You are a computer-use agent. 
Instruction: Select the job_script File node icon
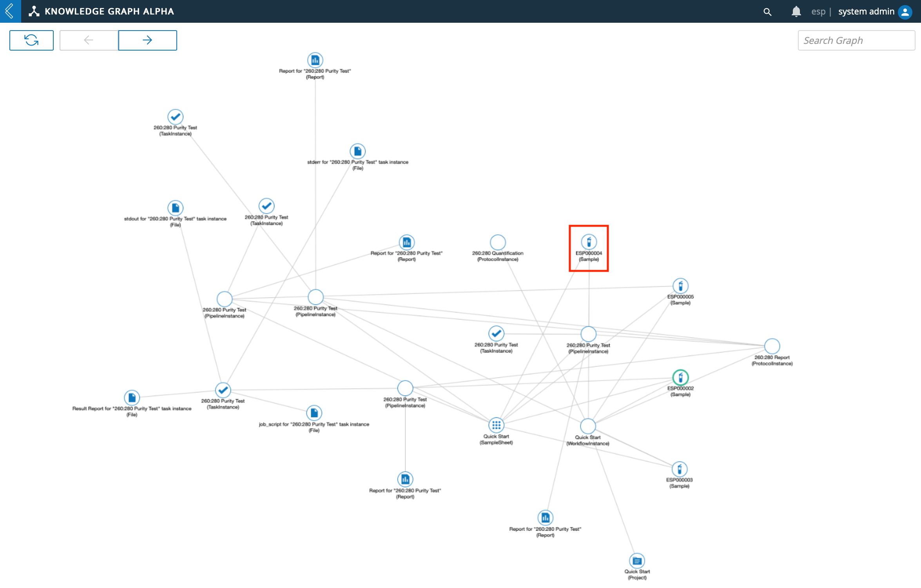click(314, 413)
